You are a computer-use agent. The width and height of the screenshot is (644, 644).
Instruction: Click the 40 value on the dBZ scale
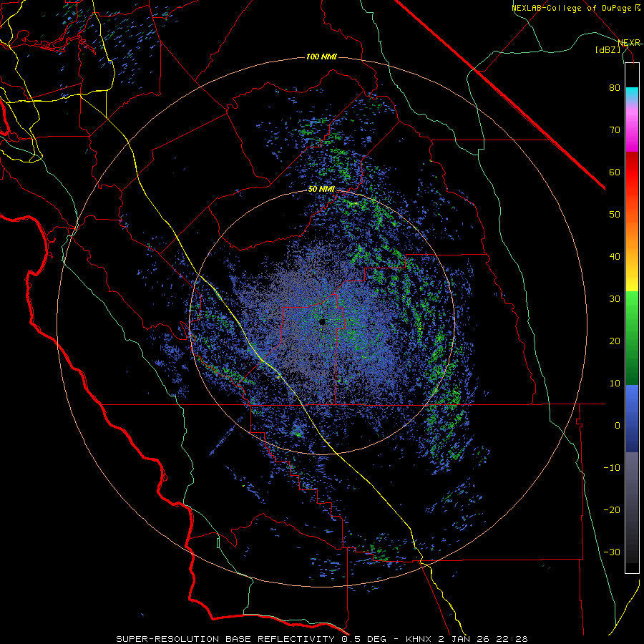[615, 257]
